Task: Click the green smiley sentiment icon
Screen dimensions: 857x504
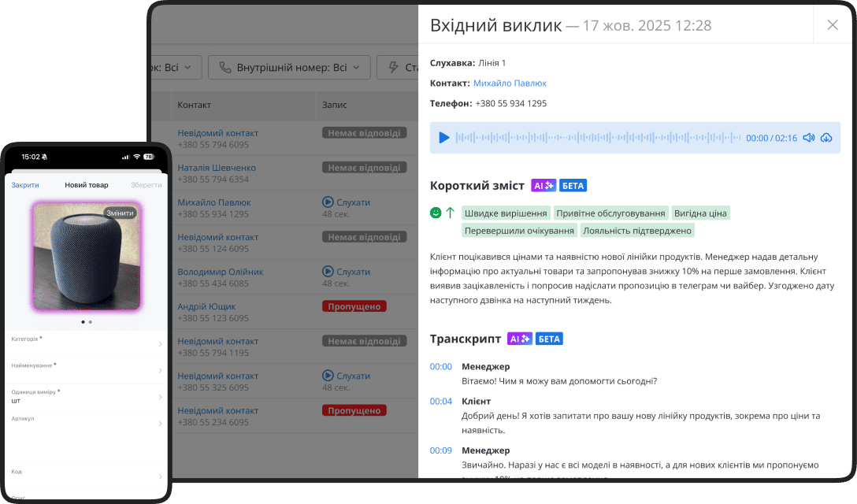Action: point(436,211)
